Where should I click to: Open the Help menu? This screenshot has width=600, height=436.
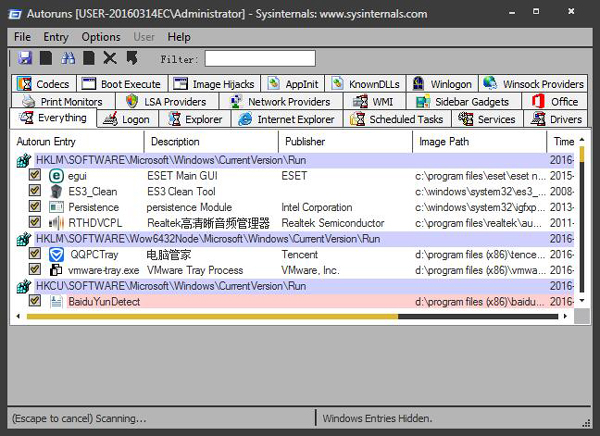coord(179,37)
